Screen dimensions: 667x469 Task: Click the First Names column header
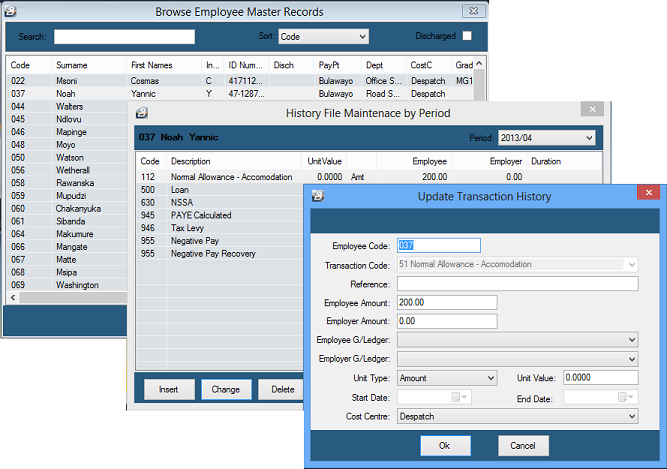pos(164,65)
